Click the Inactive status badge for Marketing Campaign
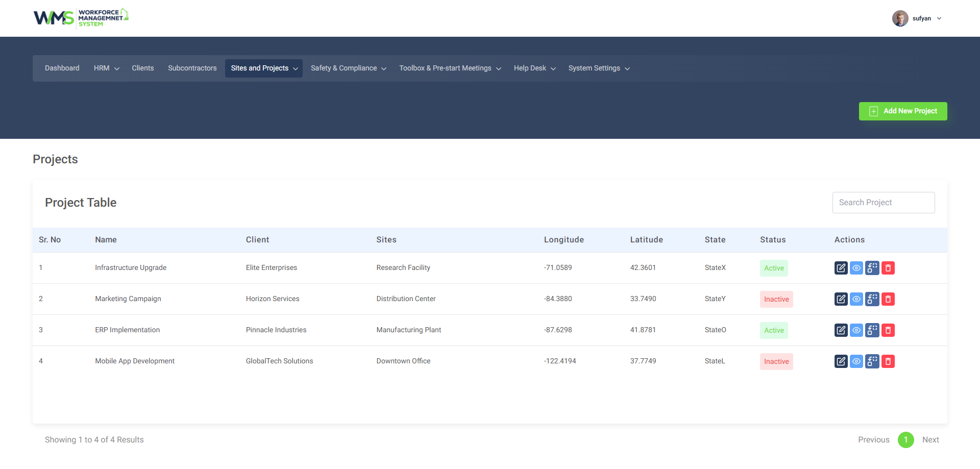 (x=776, y=300)
